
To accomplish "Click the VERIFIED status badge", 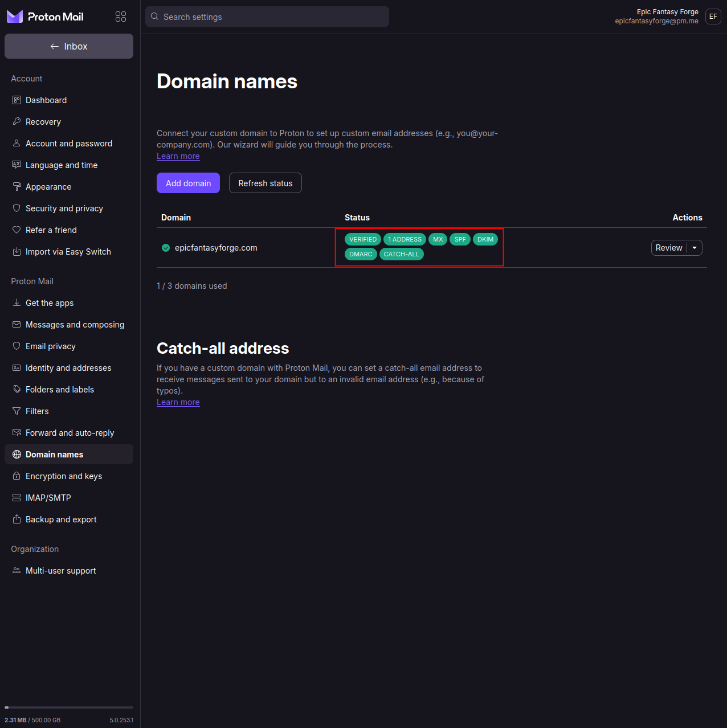I will (x=363, y=239).
